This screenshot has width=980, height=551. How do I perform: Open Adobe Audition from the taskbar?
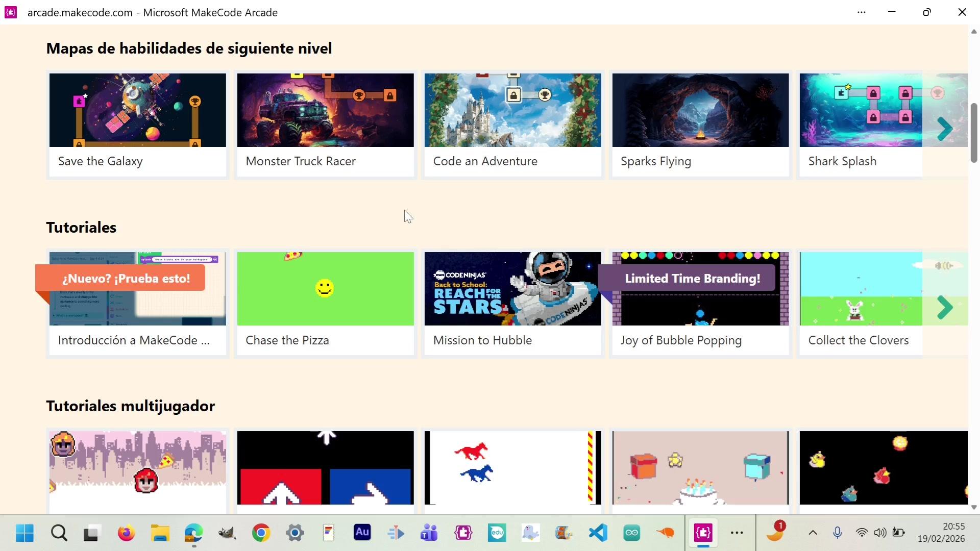[362, 533]
